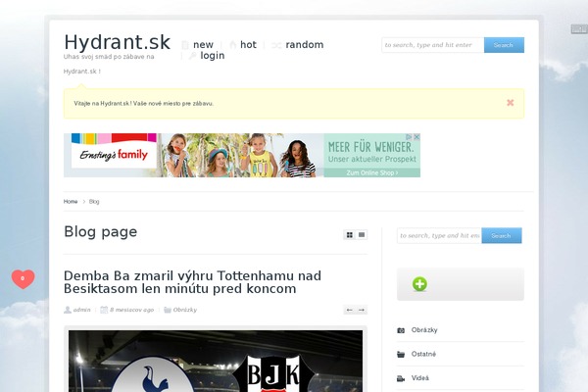588x392 pixels.
Task: Click the document icon beside new
Action: (x=185, y=45)
